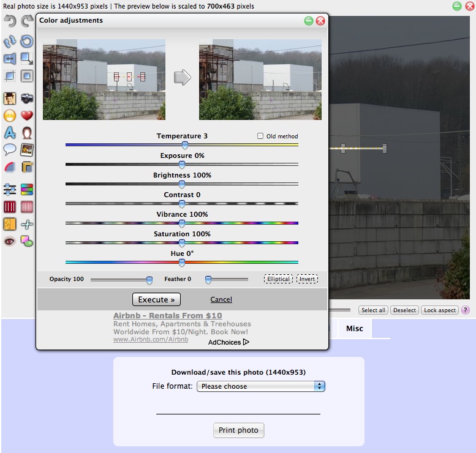Click the Print photo button
The image size is (476, 453).
pyautogui.click(x=238, y=430)
